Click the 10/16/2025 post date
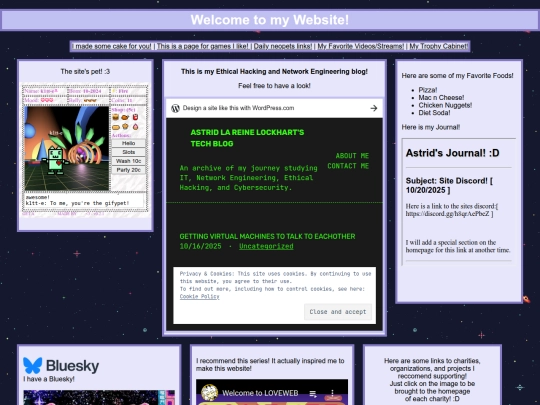Screen dimensions: 540x405 (x=200, y=246)
